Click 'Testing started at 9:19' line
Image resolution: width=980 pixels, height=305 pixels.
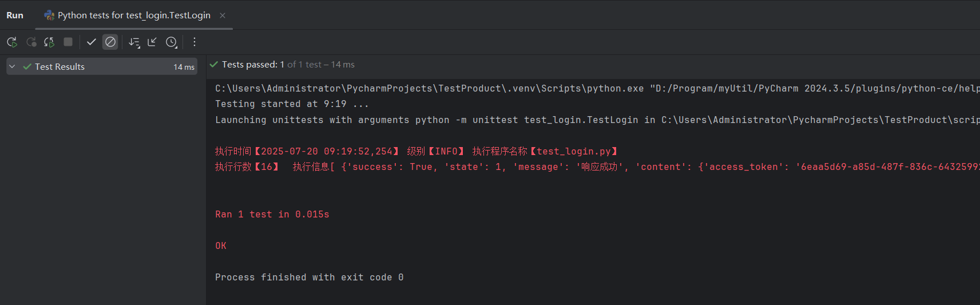(x=292, y=104)
